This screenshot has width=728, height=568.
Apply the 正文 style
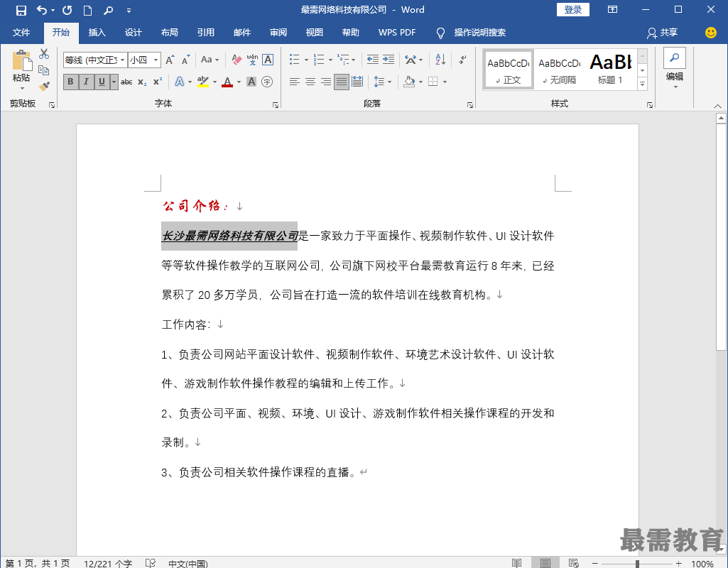point(508,69)
